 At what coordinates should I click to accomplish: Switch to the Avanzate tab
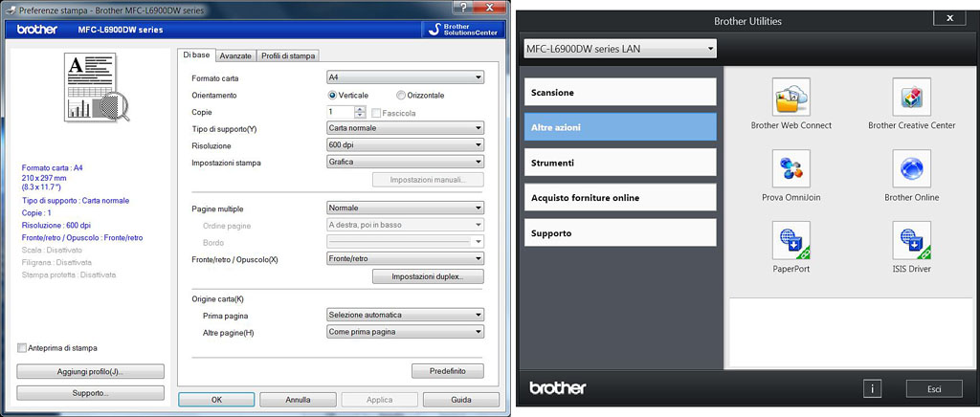235,56
